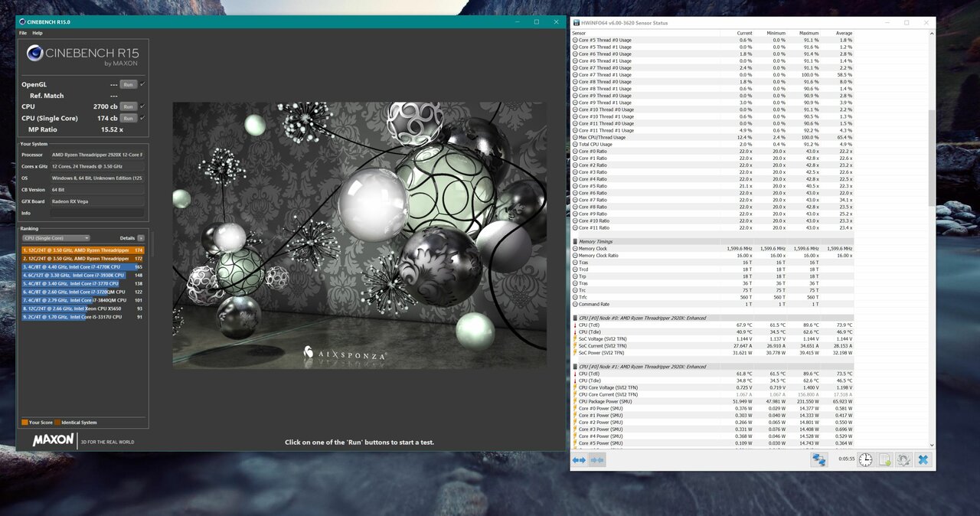Click lightning icon beside SoC Voltage (SVI2 TFN)
980x516 pixels.
pos(575,339)
